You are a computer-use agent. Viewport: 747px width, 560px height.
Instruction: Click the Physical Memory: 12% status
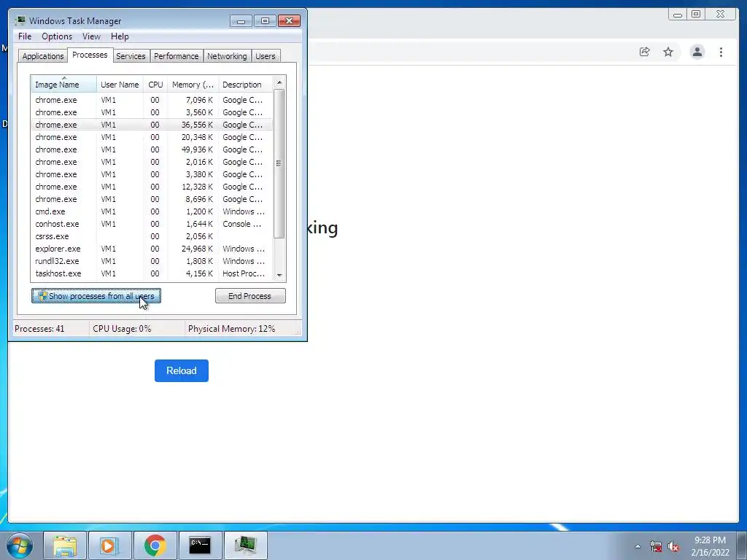point(231,329)
